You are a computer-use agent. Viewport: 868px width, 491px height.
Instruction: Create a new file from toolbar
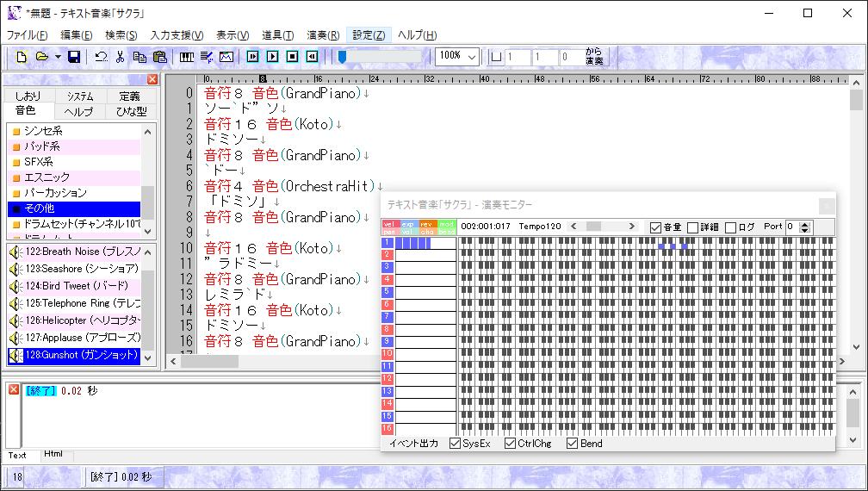point(22,57)
